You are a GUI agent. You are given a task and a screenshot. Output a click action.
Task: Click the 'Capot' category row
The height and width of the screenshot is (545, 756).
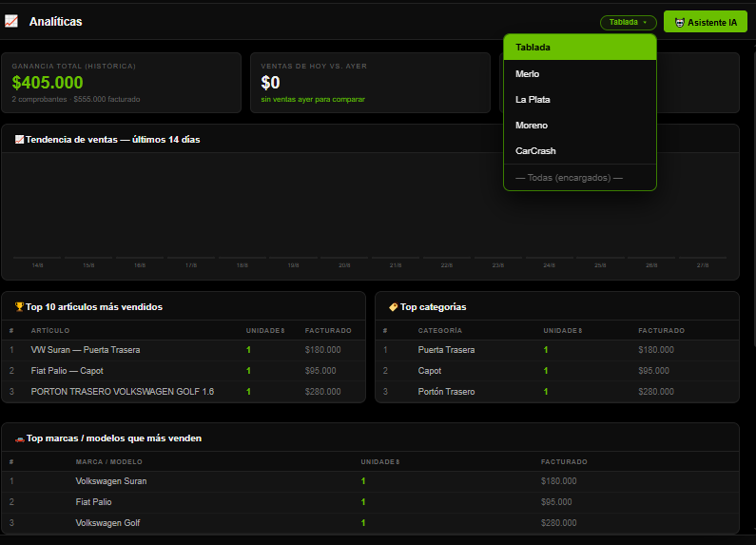(x=557, y=371)
